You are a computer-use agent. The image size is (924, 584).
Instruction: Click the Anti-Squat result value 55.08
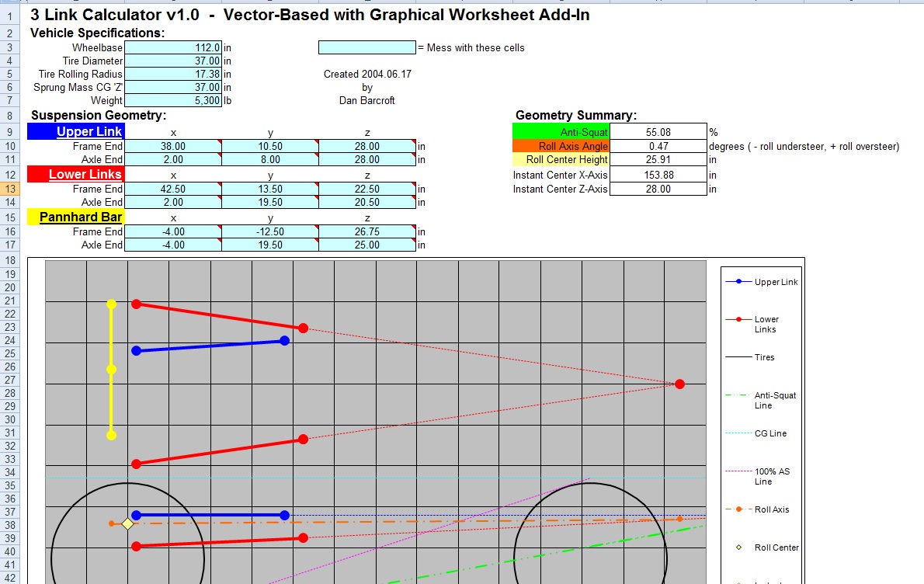pyautogui.click(x=658, y=132)
